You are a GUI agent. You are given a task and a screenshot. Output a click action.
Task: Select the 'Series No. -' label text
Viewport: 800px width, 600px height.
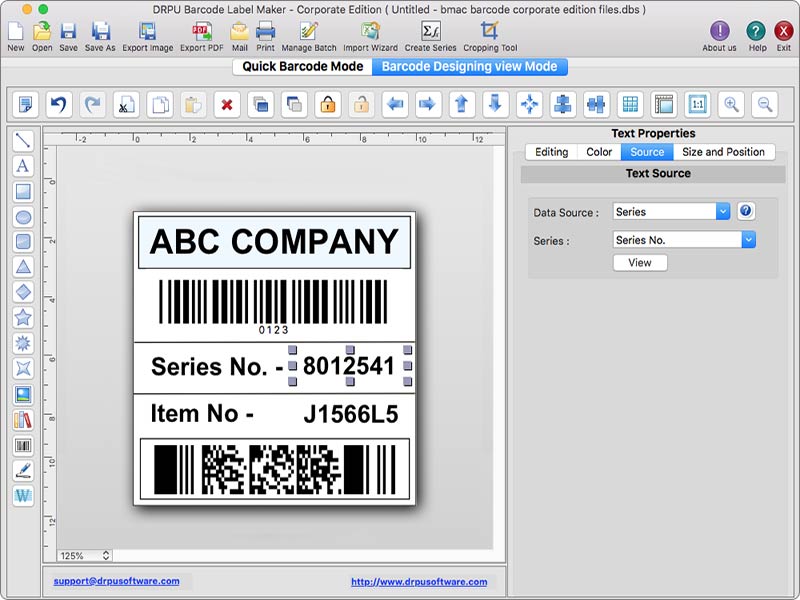pyautogui.click(x=217, y=366)
